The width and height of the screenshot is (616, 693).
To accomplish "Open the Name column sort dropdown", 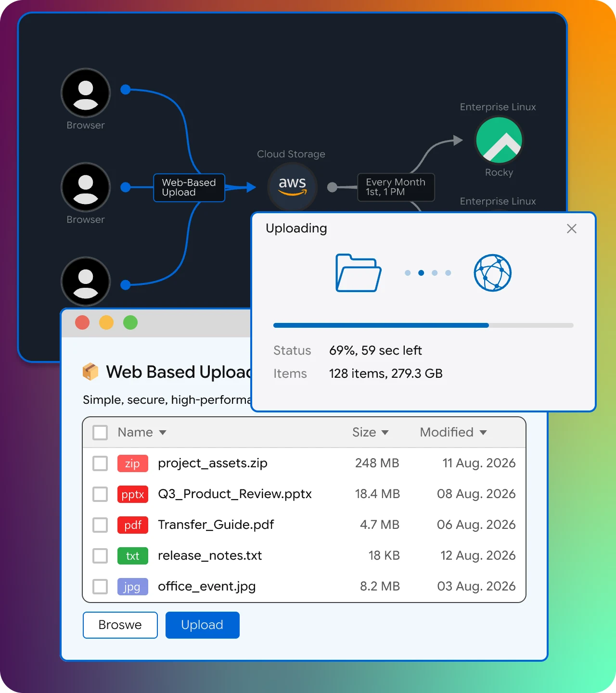I will coord(163,433).
